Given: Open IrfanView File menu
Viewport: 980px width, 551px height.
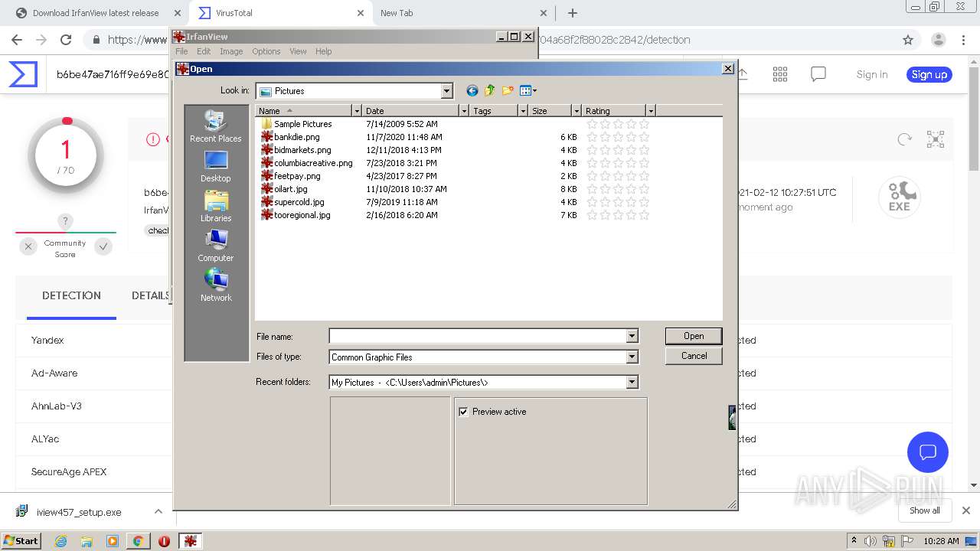Looking at the screenshot, I should click(x=181, y=51).
